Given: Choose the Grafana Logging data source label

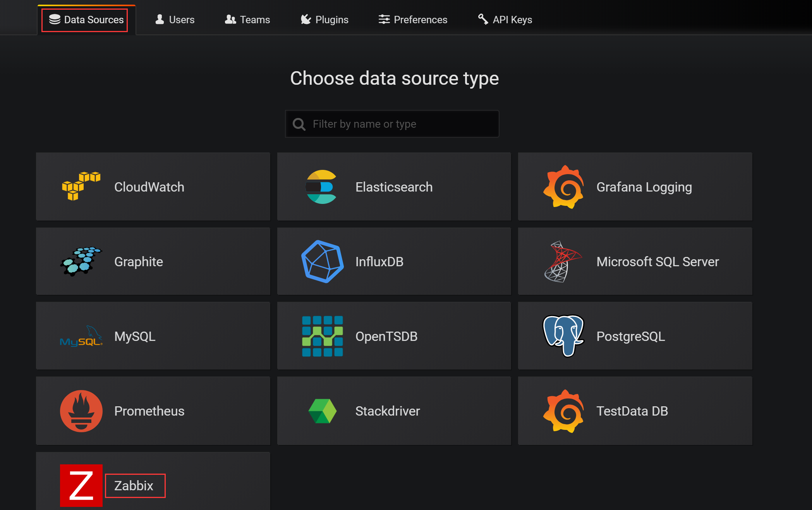Looking at the screenshot, I should pos(644,187).
